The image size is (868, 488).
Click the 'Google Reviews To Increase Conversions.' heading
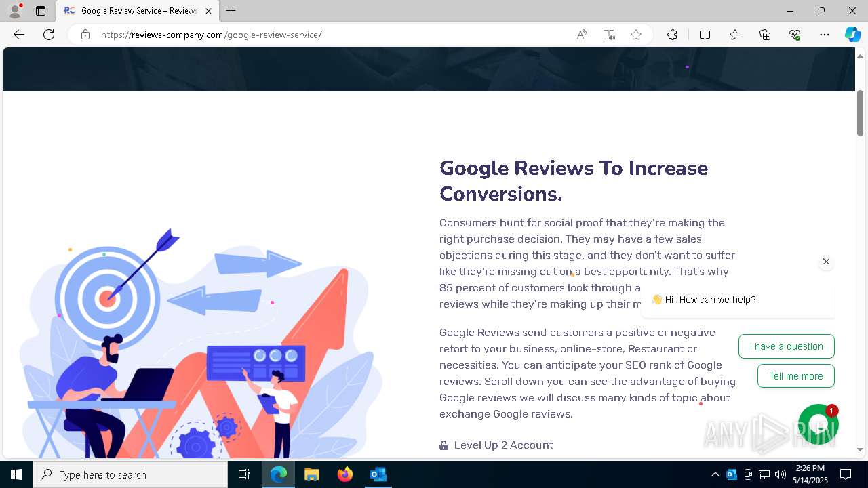(574, 181)
